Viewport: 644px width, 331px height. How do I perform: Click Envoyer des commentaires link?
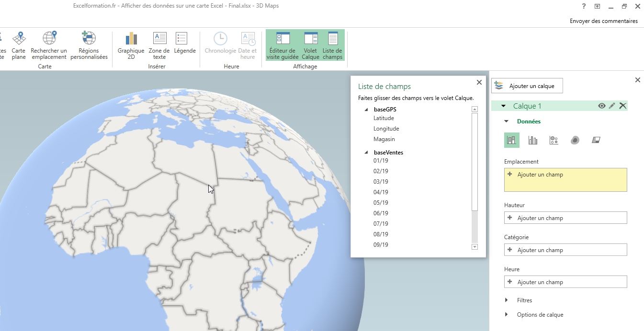pos(604,21)
